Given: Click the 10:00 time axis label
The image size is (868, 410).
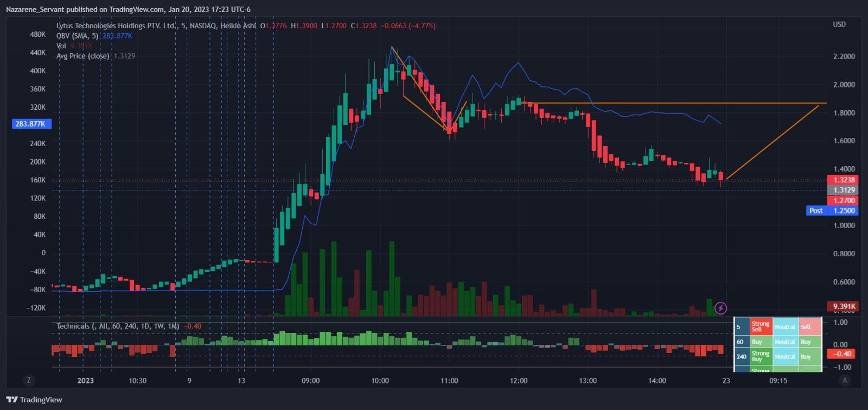Looking at the screenshot, I should [380, 381].
